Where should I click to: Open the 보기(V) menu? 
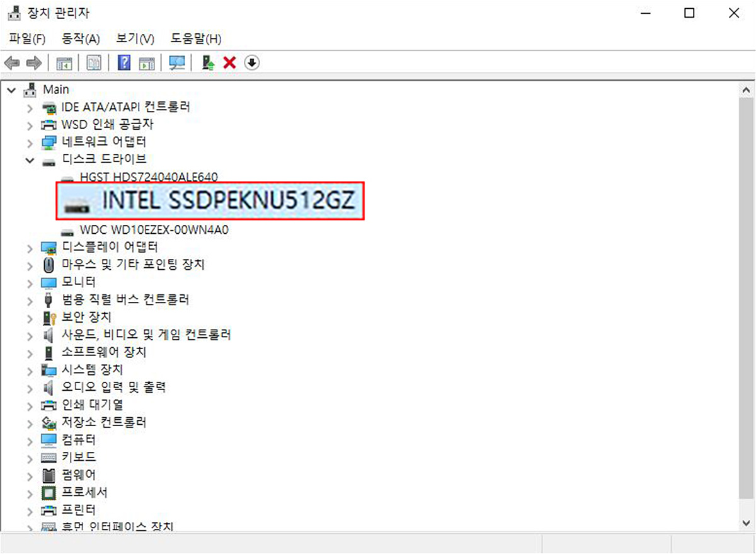coord(135,38)
